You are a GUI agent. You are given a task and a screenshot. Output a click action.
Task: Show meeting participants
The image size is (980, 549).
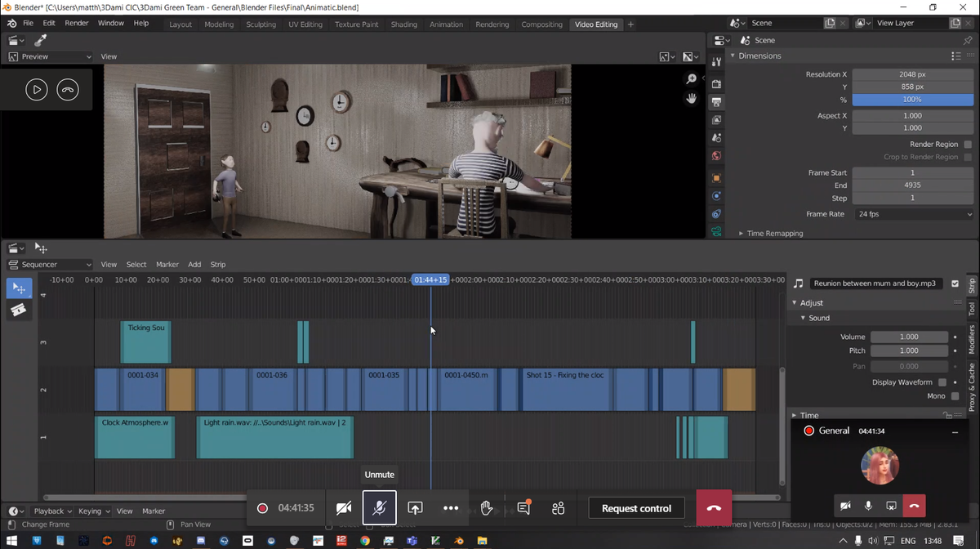pyautogui.click(x=559, y=508)
